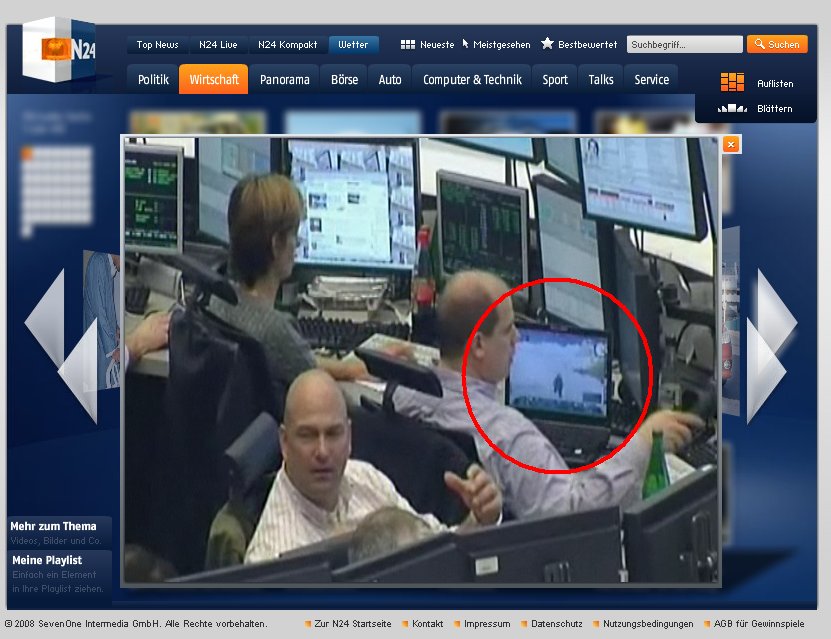Open the Wetter page
Screen dimensions: 831x639
click(x=353, y=45)
